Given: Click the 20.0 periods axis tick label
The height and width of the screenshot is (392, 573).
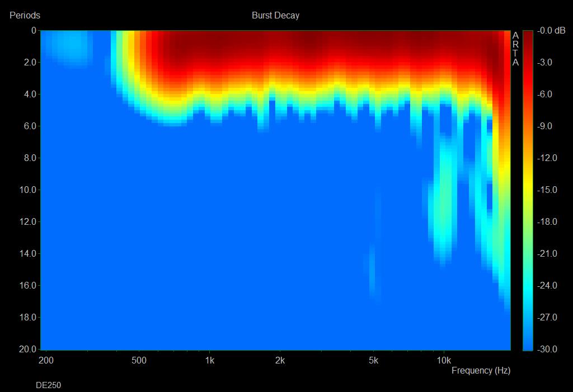Looking at the screenshot, I should coord(28,349).
